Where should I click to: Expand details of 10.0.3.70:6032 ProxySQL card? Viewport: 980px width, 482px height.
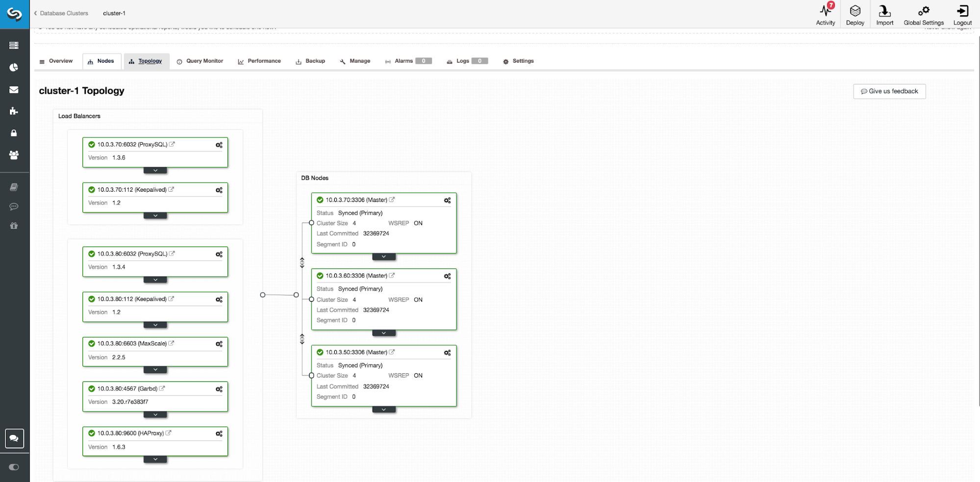click(x=155, y=171)
